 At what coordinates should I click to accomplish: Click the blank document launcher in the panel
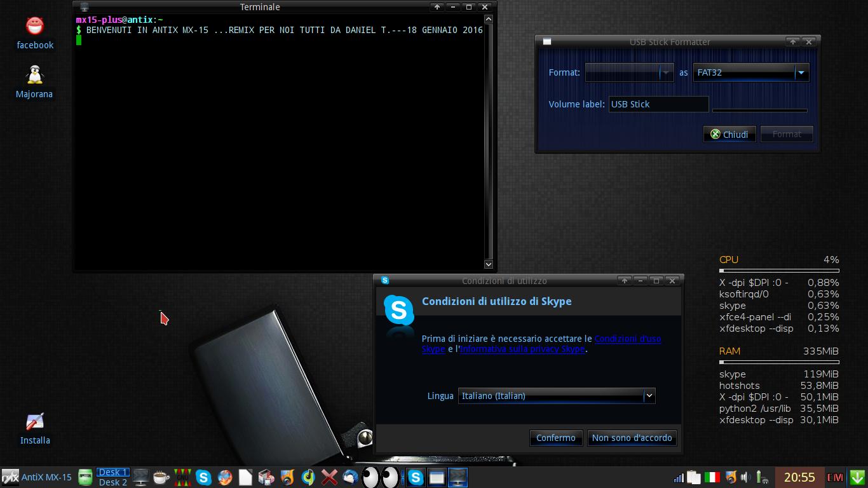pos(245,477)
